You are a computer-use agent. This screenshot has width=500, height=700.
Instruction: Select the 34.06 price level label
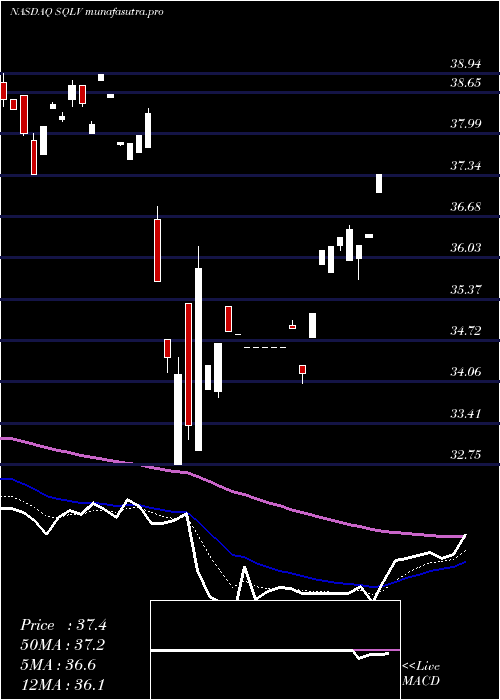(466, 372)
